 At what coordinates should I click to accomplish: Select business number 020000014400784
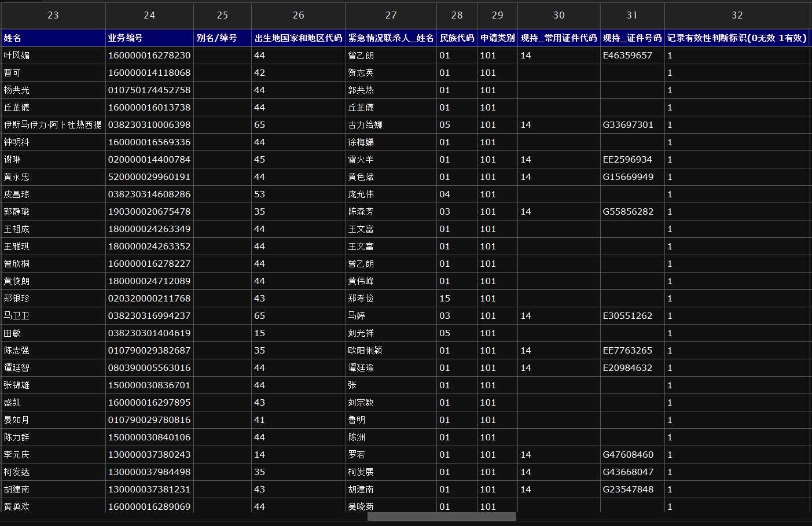pos(149,160)
